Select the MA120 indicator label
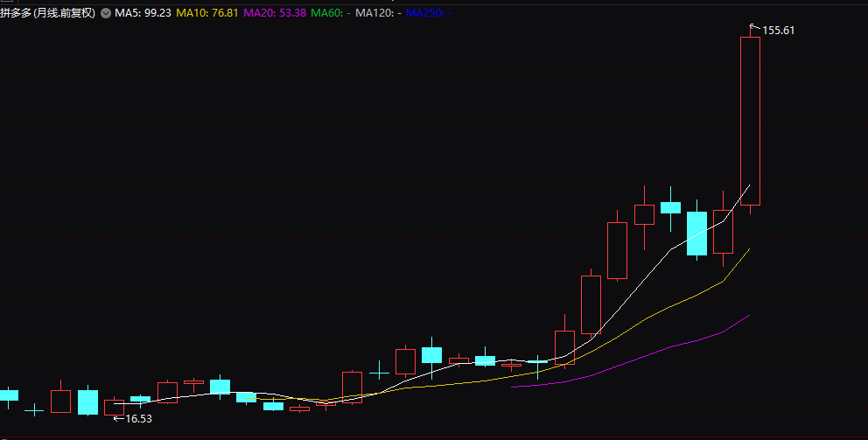 click(378, 13)
